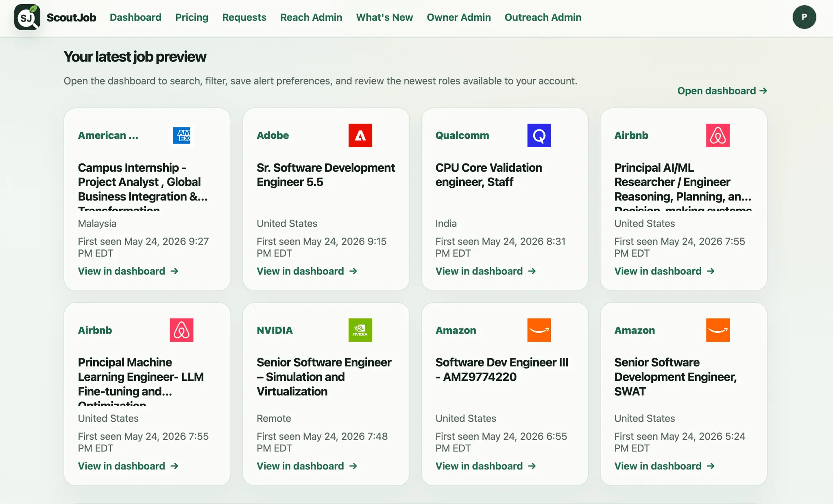Click the Adobe company logo

point(360,135)
